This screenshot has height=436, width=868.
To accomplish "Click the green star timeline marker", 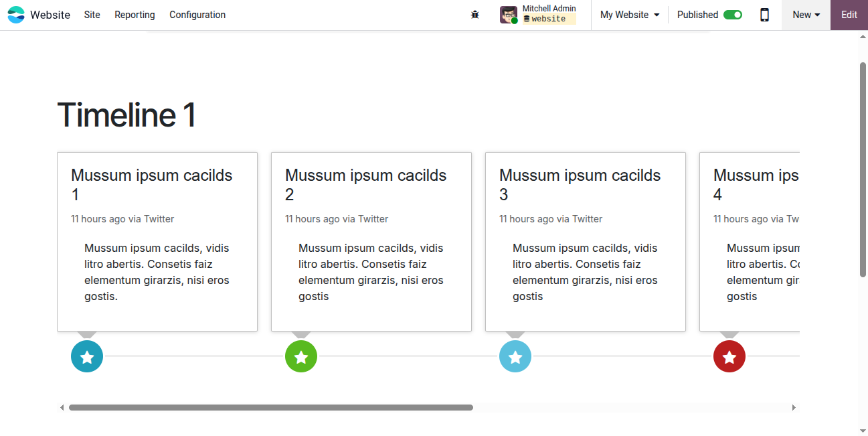I will coord(301,356).
